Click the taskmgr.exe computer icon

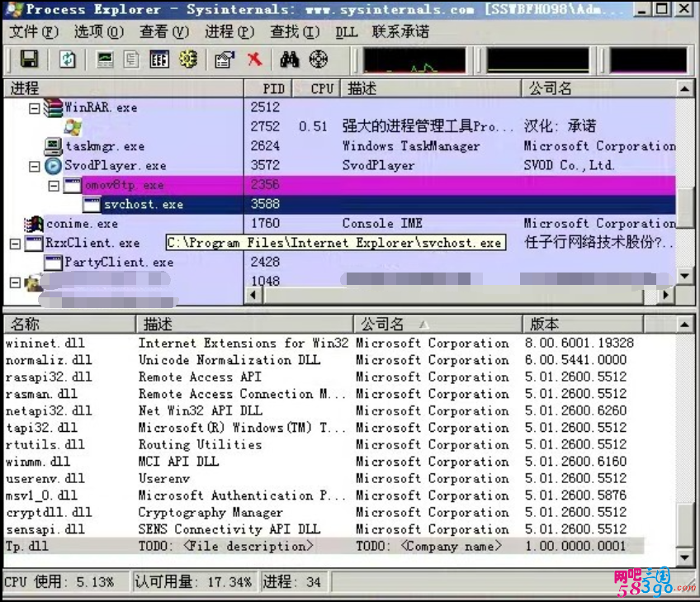tap(54, 146)
